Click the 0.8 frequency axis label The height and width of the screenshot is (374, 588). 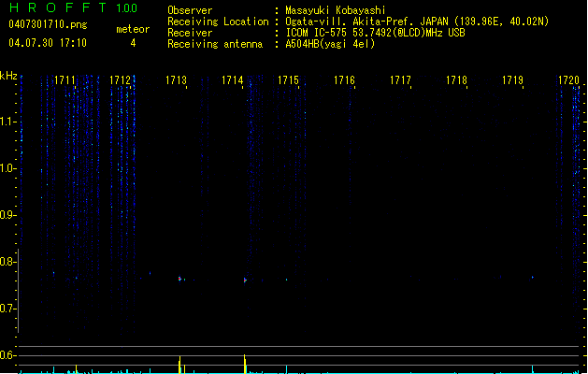(x=7, y=262)
